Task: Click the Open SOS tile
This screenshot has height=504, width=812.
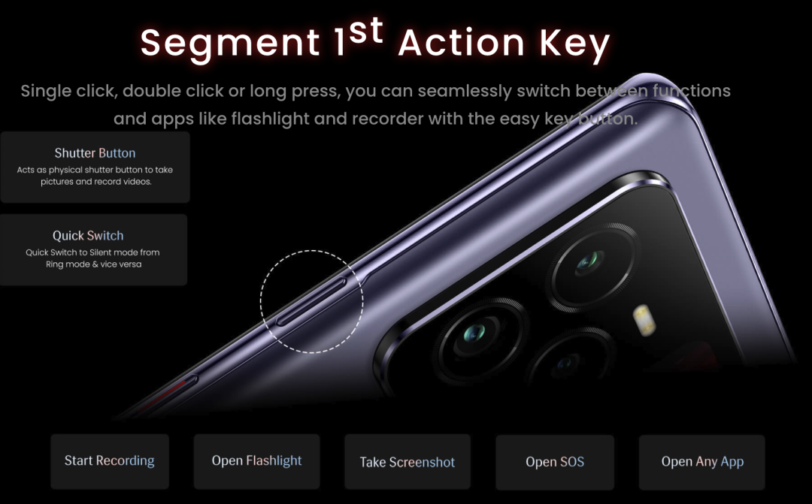Action: pyautogui.click(x=555, y=462)
